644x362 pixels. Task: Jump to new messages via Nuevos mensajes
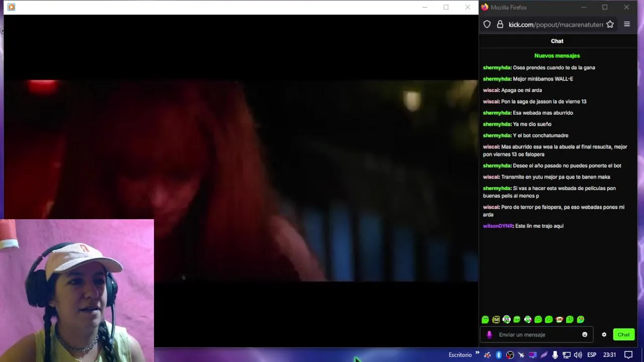pyautogui.click(x=557, y=56)
